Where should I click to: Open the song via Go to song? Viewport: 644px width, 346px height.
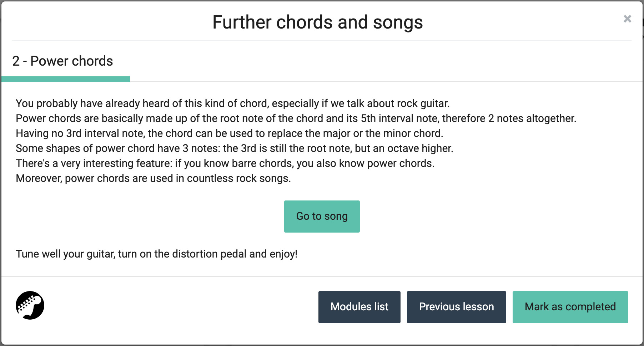click(321, 216)
